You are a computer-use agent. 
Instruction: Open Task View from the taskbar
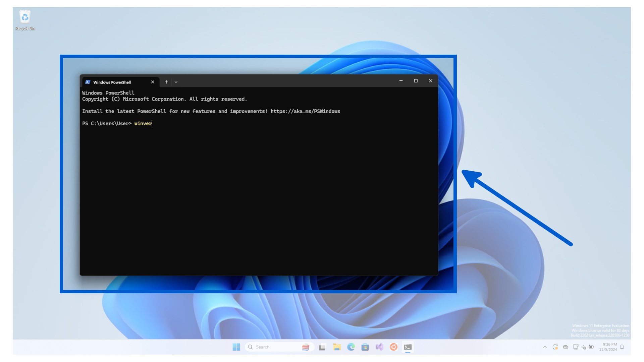pos(322,347)
